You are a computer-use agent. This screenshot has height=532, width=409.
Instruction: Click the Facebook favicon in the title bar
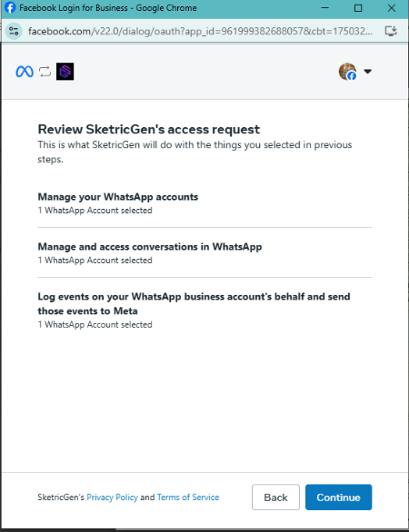10,8
